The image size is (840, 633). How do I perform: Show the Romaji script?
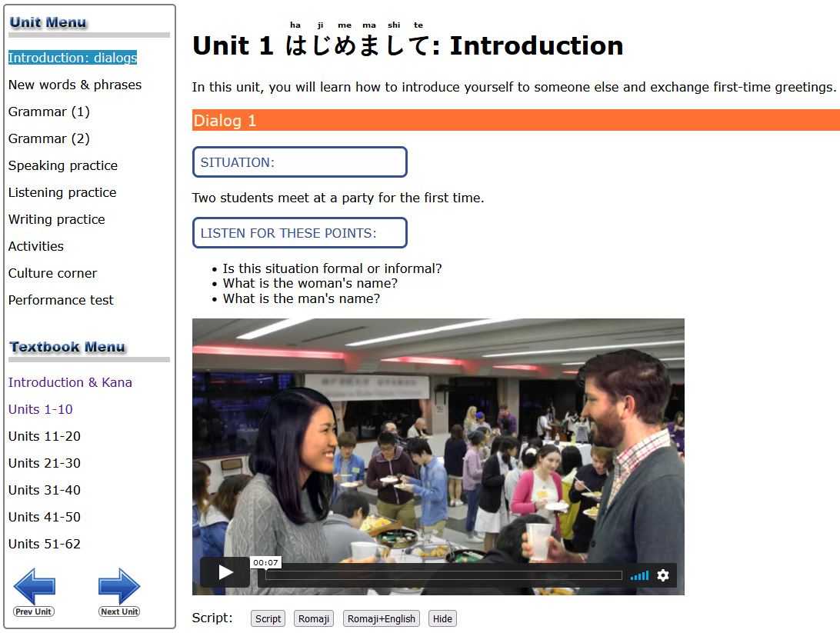(314, 618)
